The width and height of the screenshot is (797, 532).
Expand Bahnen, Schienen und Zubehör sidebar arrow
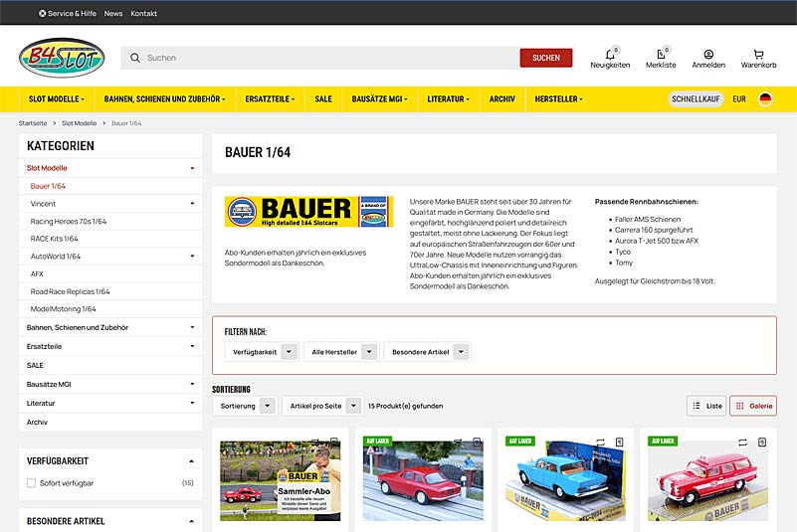192,327
